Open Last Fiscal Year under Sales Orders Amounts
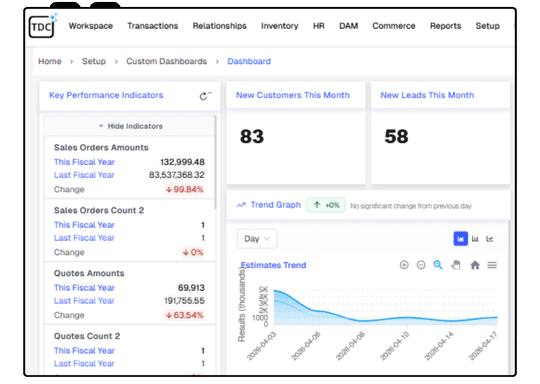This screenshot has width=540, height=384. tap(84, 175)
